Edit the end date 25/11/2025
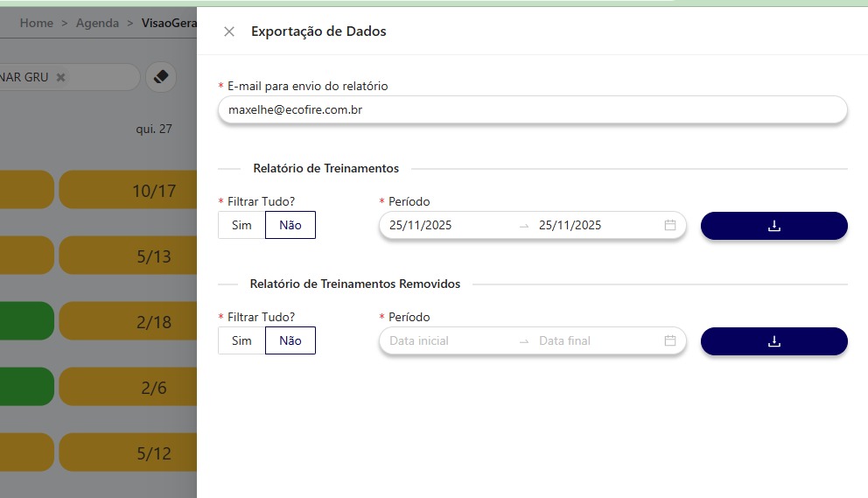The image size is (868, 498). 570,225
